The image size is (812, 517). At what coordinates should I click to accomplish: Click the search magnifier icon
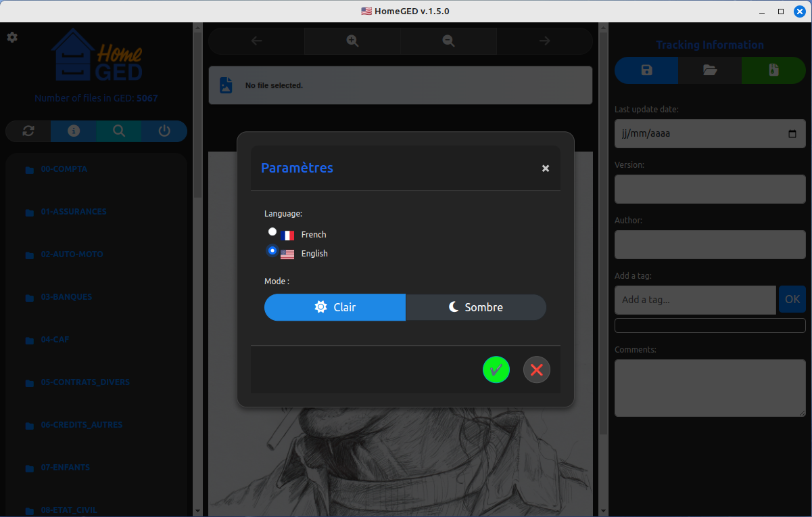click(x=119, y=131)
